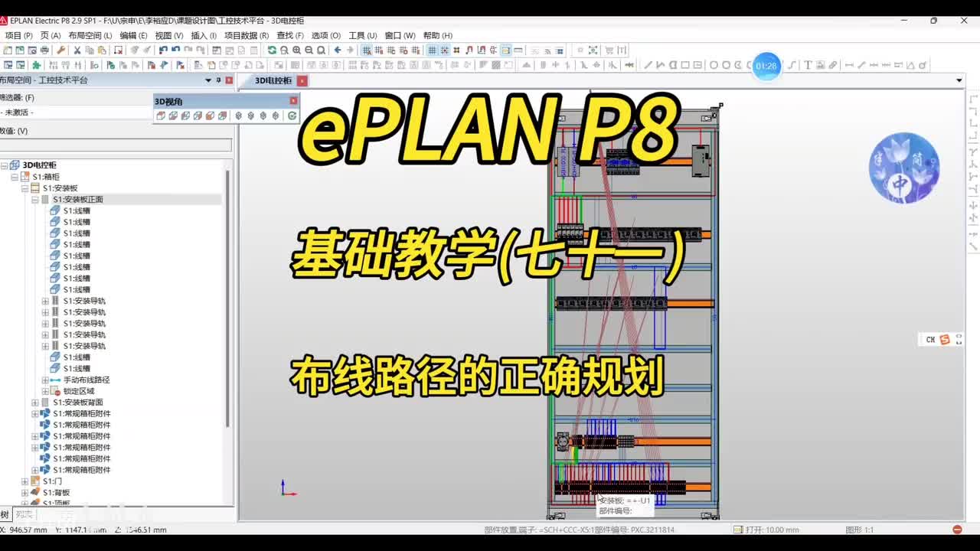Select the Rectangle drawing tool
This screenshot has width=980, height=551.
[x=686, y=65]
